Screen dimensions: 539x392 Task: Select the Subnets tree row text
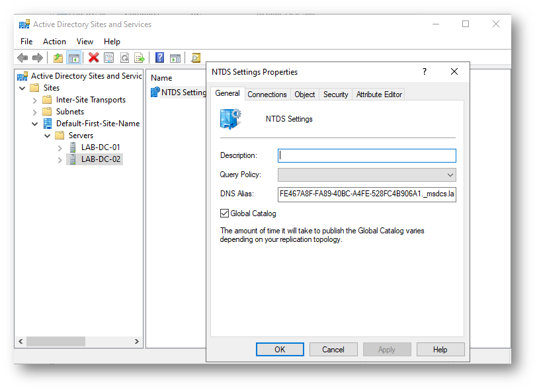[x=70, y=112]
